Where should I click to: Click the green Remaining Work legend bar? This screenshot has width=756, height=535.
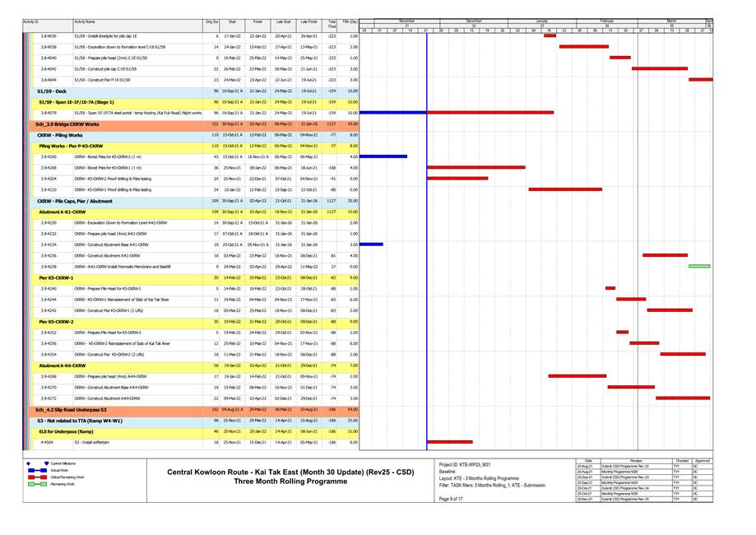pos(39,484)
